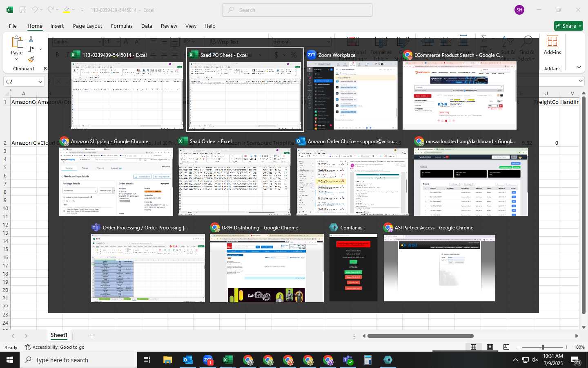Click the Cut scissors icon
The height and width of the screenshot is (368, 588).
(x=31, y=38)
